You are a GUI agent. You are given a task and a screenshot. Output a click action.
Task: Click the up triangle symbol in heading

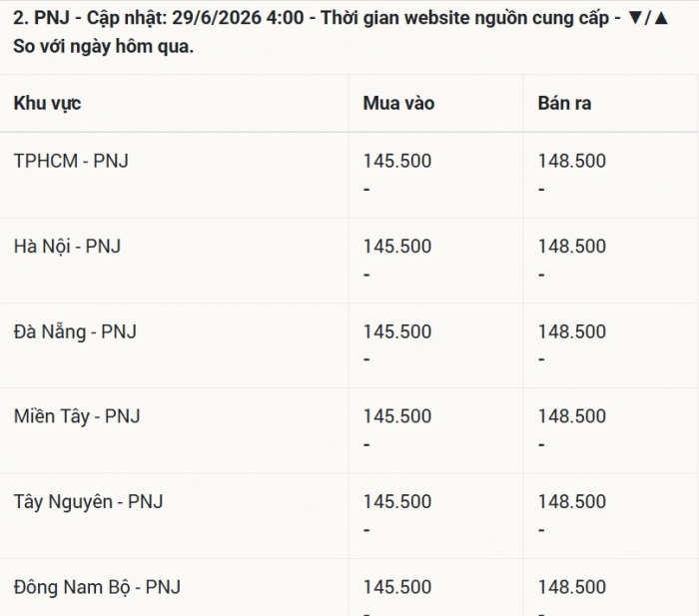click(x=661, y=18)
